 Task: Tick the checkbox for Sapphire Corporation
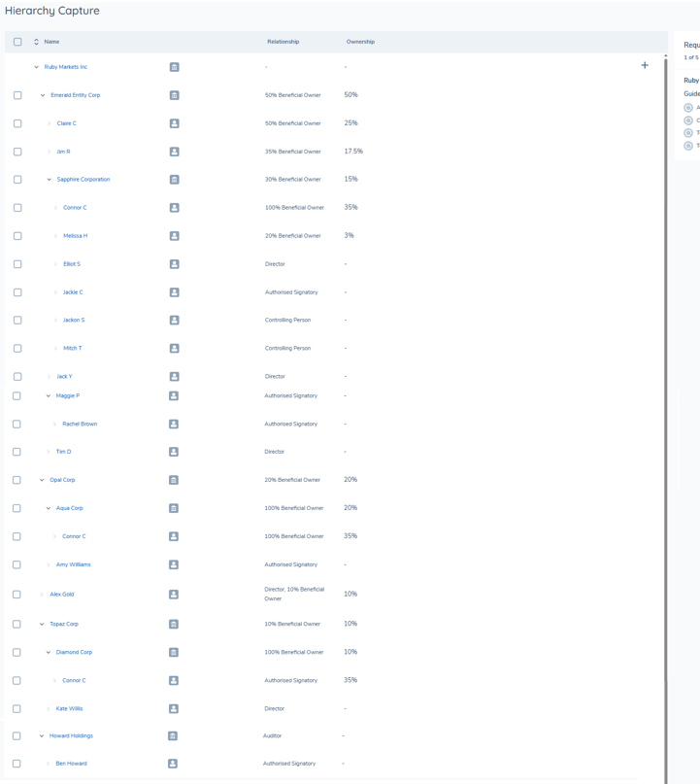pyautogui.click(x=17, y=180)
